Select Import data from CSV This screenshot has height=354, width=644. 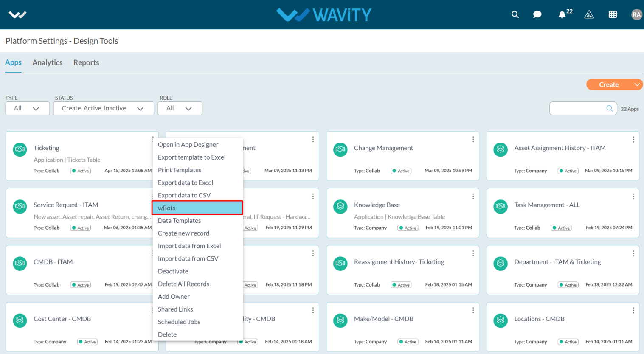188,258
